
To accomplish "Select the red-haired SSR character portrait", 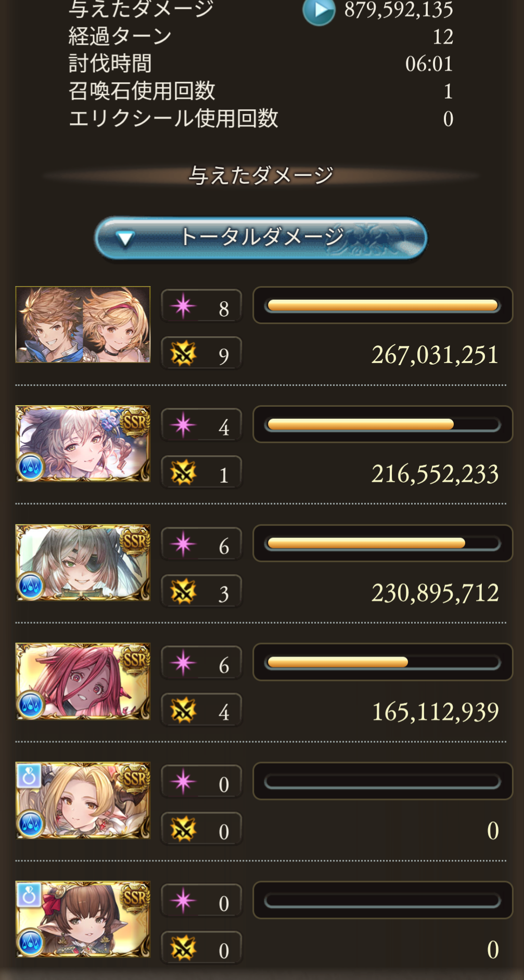I will 83,681.
